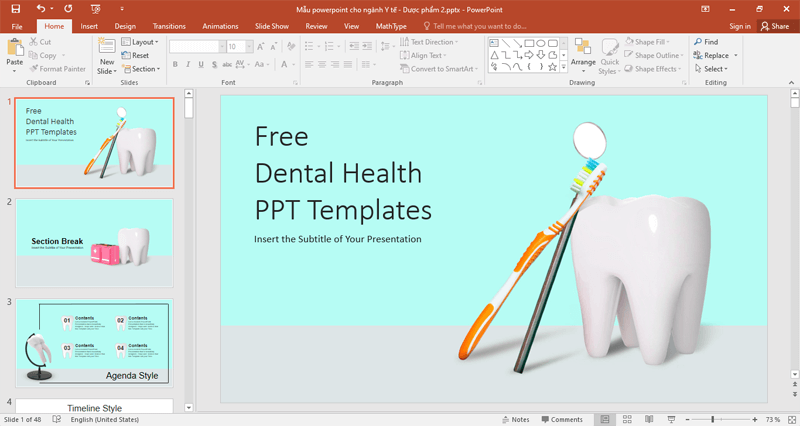Viewport: 800px width, 426px height.
Task: Open the font name combo box
Action: [x=197, y=46]
